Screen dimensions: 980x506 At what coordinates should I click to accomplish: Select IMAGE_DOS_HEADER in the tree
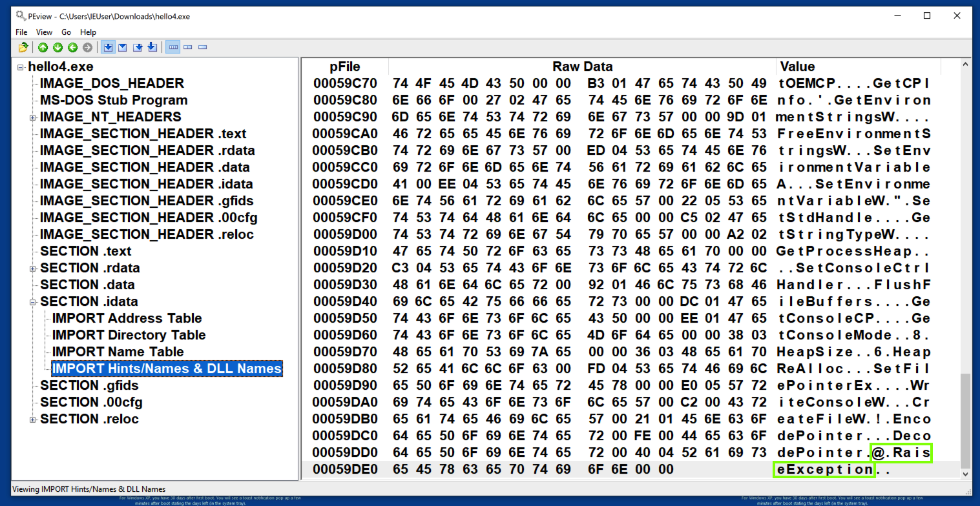pyautogui.click(x=112, y=83)
